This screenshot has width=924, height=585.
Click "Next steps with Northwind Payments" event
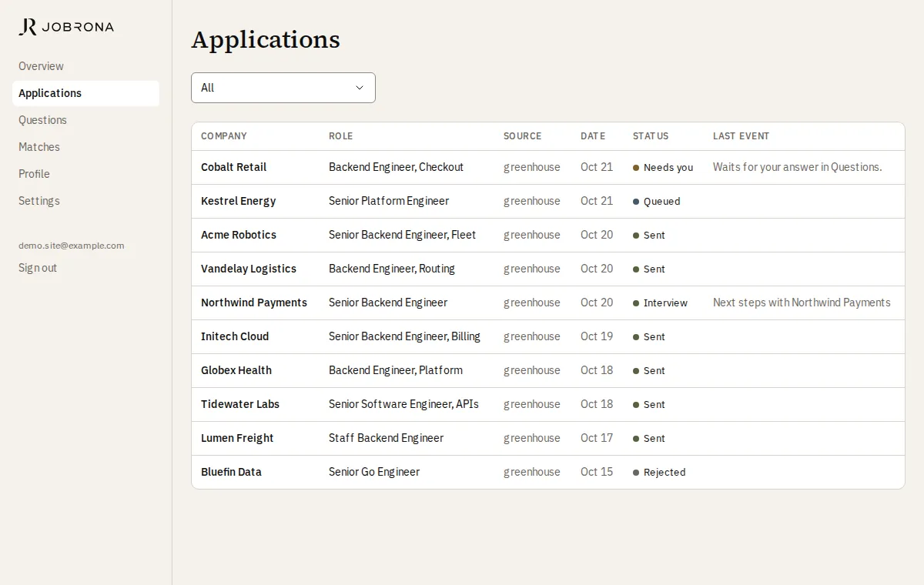point(802,303)
